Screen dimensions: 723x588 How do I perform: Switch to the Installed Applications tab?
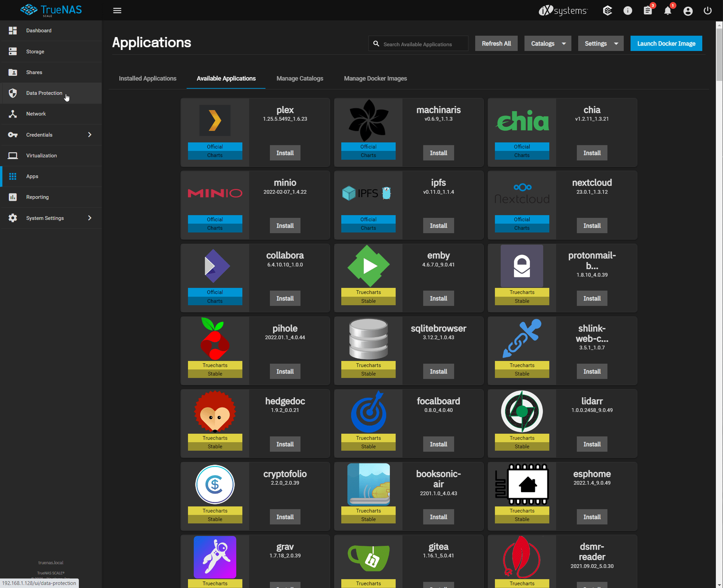(148, 79)
